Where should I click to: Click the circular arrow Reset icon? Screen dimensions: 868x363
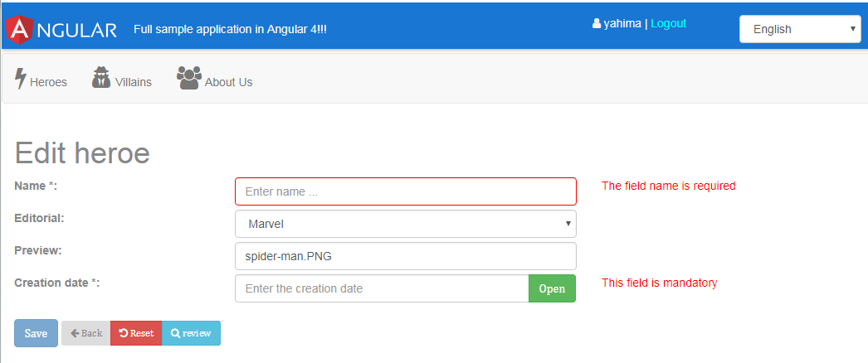(x=124, y=333)
